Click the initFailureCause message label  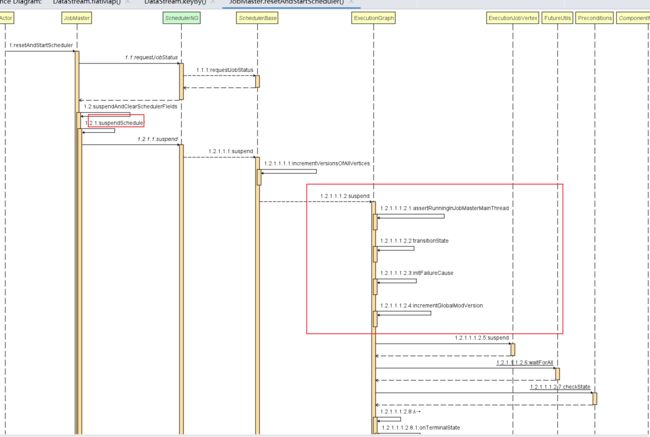tap(417, 273)
